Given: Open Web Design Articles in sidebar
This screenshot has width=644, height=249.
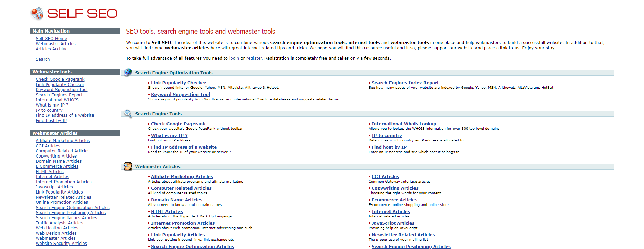Looking at the screenshot, I should click(56, 233).
